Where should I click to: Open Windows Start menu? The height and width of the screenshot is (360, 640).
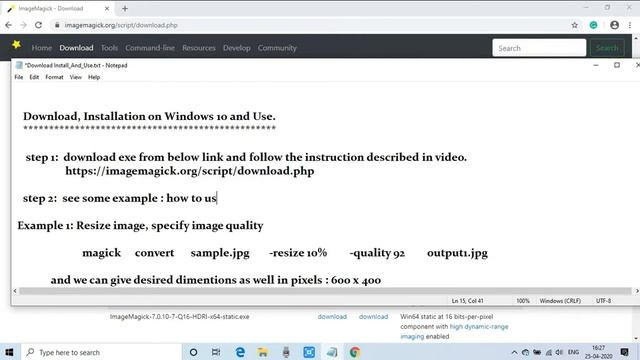coord(9,352)
